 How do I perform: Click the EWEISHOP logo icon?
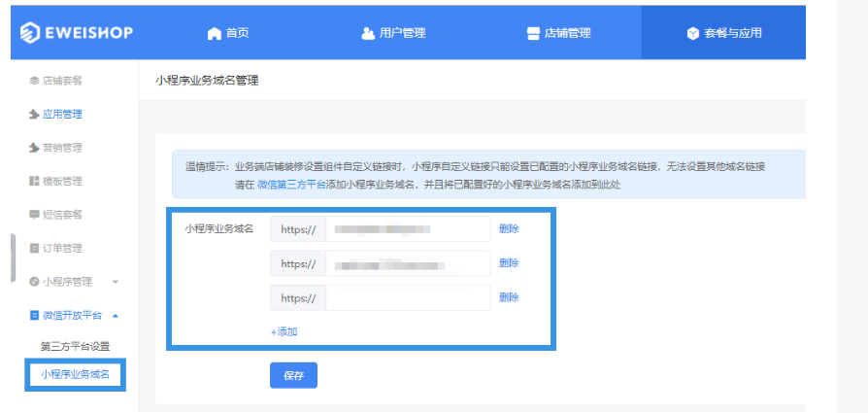30,33
